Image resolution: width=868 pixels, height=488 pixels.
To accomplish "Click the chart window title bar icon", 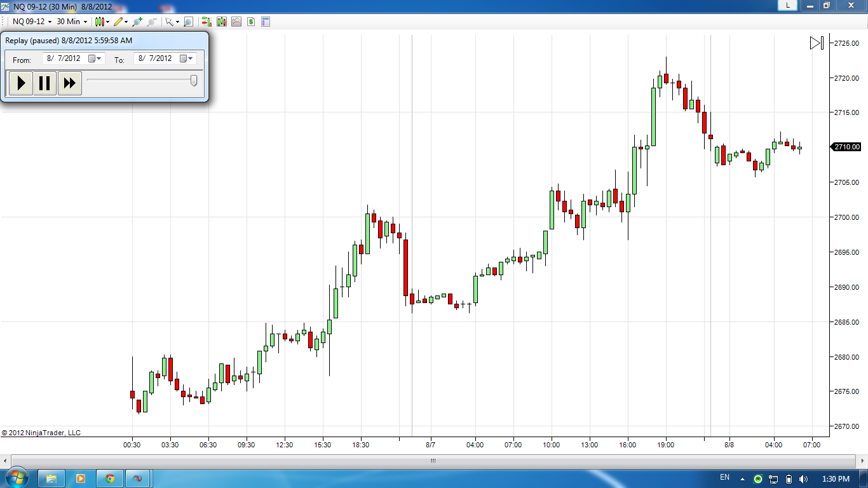I will [x=6, y=6].
